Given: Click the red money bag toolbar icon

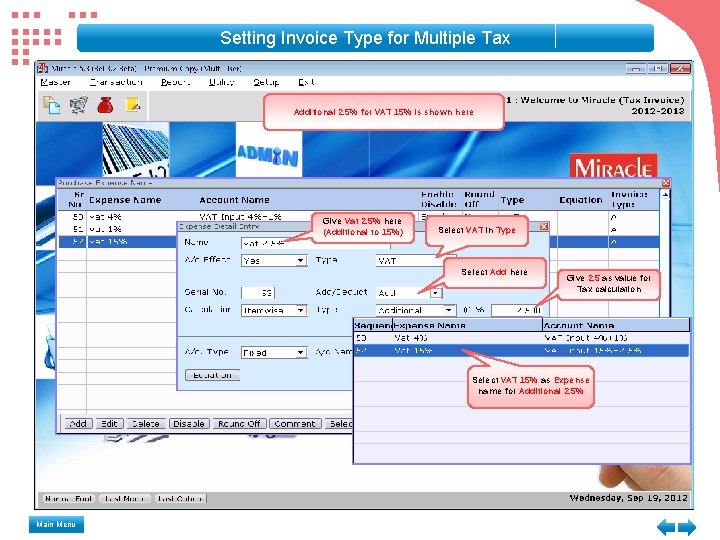Looking at the screenshot, I should tap(105, 105).
